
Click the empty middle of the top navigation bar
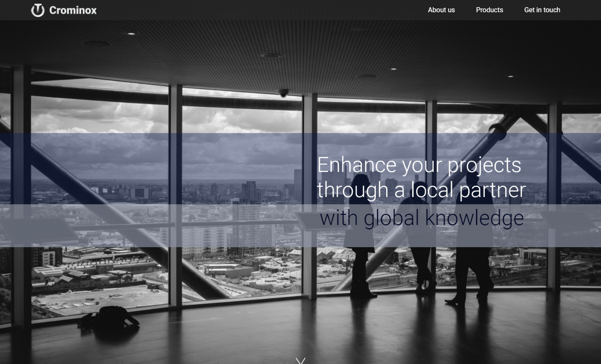pyautogui.click(x=262, y=10)
